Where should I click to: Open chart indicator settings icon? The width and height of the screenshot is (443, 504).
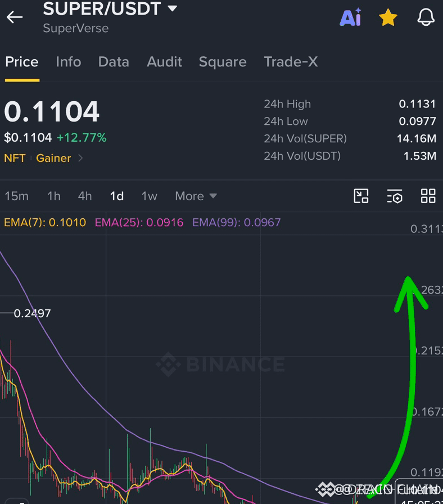pyautogui.click(x=395, y=196)
